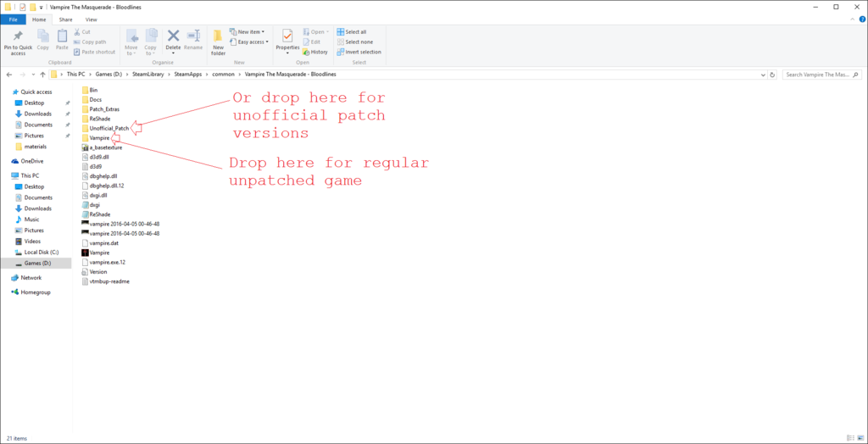Expand the address bar history dropdown
This screenshot has height=444, width=868.
click(x=763, y=75)
